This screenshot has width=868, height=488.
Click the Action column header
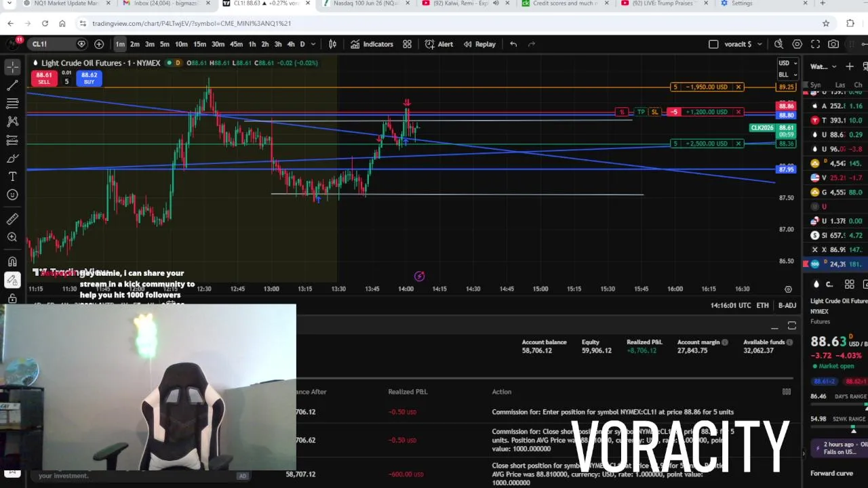[x=502, y=392]
